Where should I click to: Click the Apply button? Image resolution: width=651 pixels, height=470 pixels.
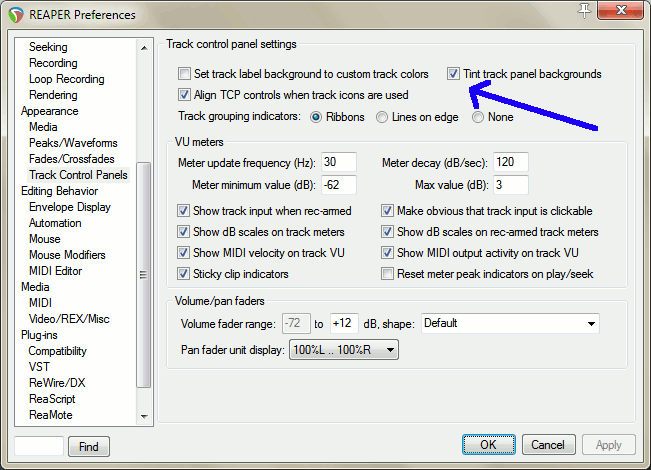(x=609, y=445)
